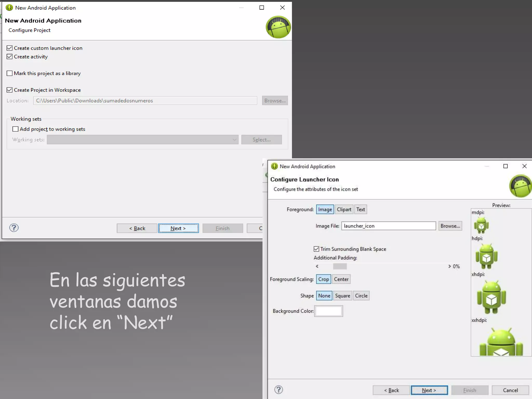Choose Center foreground scaling
532x399 pixels.
[341, 279]
